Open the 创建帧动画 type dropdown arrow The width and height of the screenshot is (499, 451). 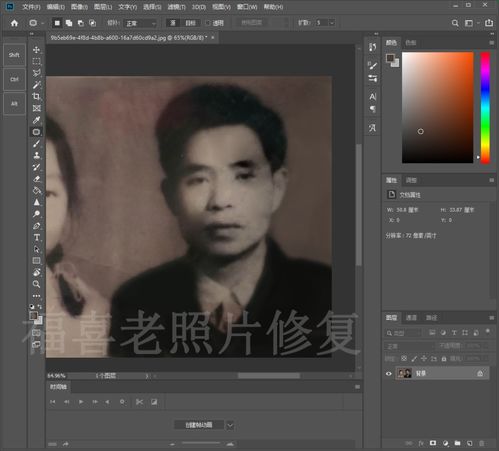pyautogui.click(x=230, y=425)
